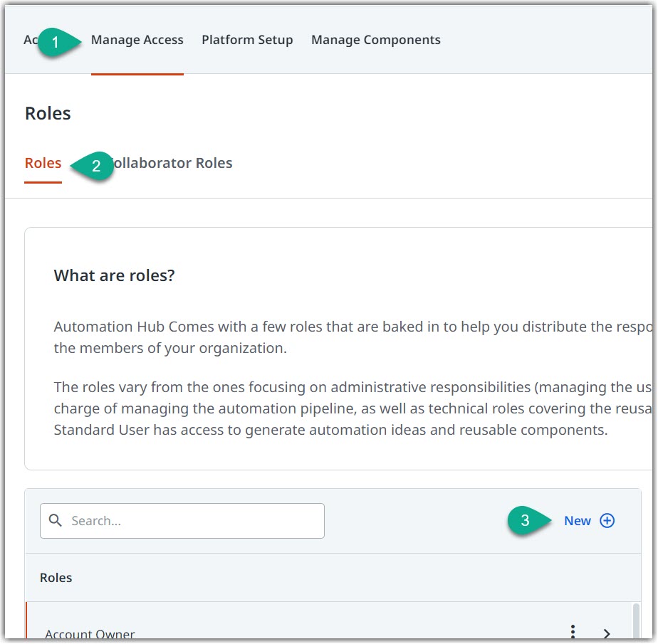Click the Search roles input field
The image size is (658, 644).
pyautogui.click(x=182, y=521)
